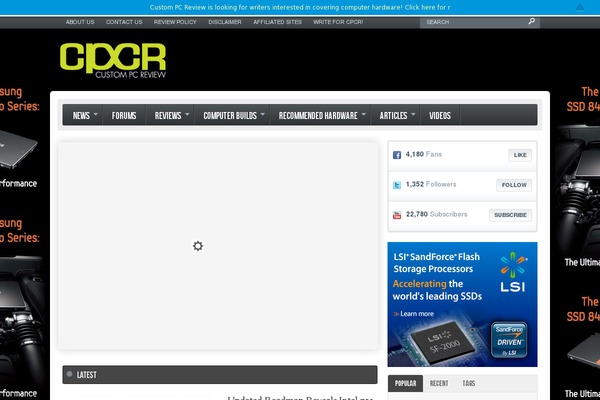
Task: Switch to the Tags tab
Action: (x=468, y=383)
